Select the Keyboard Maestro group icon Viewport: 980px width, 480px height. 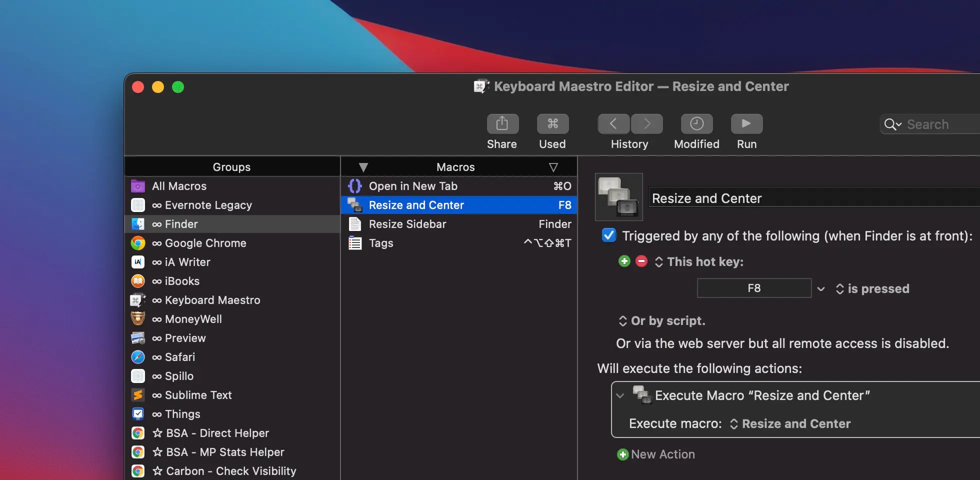(x=137, y=300)
